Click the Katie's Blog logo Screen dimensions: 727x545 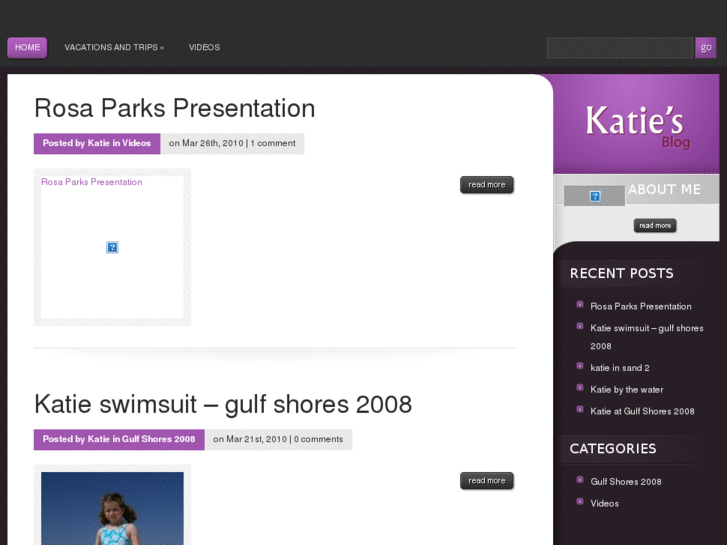click(x=634, y=124)
